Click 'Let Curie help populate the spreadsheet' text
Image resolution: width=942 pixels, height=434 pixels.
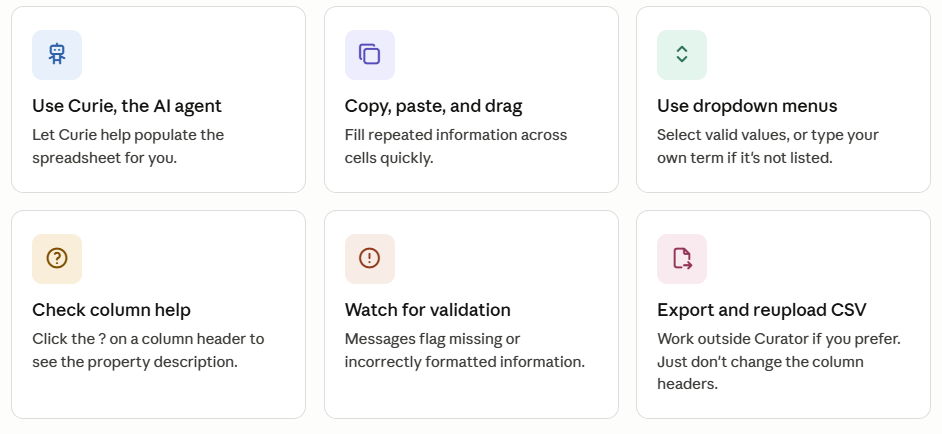128,147
